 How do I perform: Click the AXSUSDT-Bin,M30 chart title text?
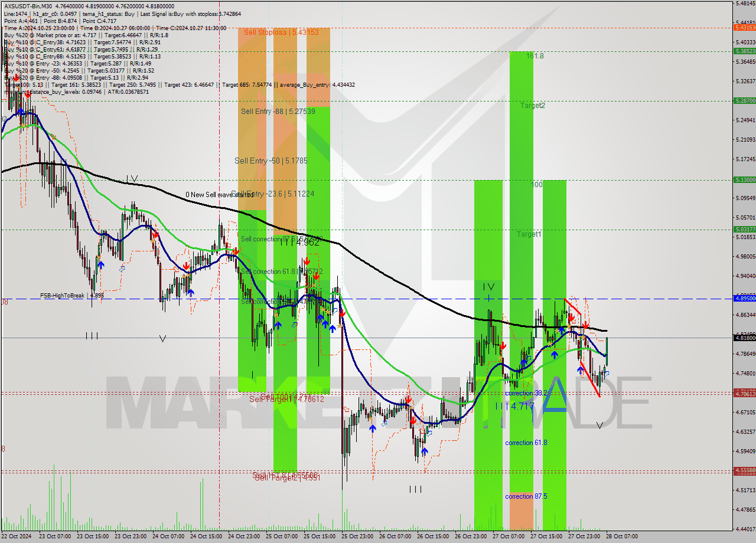point(29,5)
